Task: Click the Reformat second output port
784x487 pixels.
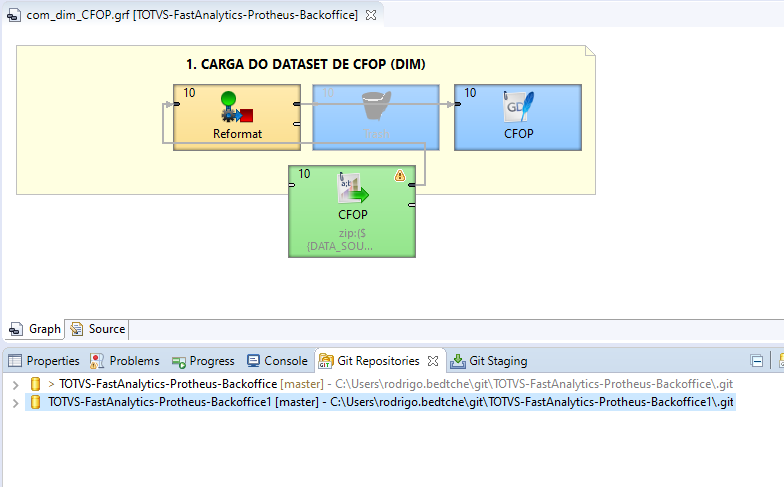Action: pos(297,124)
